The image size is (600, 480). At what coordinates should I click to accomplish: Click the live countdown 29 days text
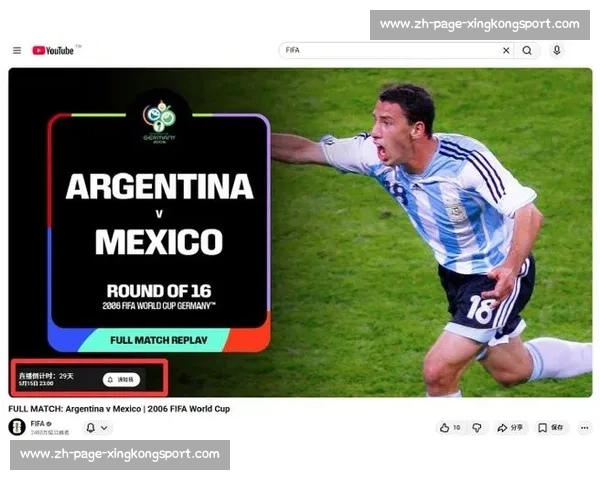[46, 376]
